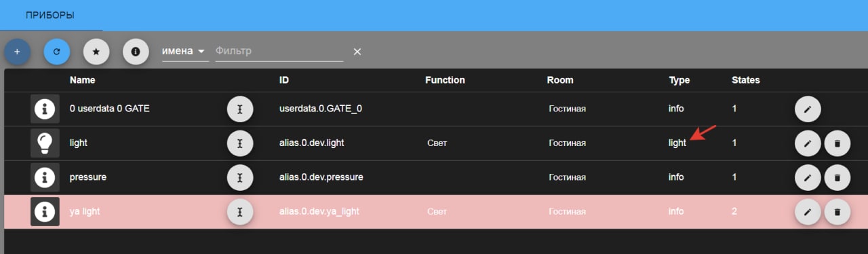Viewport: 868px width, 254px height.
Task: Click the Type column header
Action: [679, 80]
